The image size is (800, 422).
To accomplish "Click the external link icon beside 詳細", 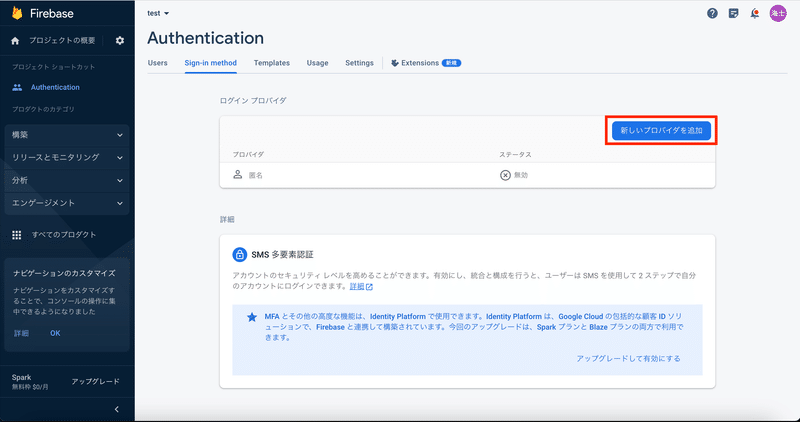I will pyautogui.click(x=369, y=287).
